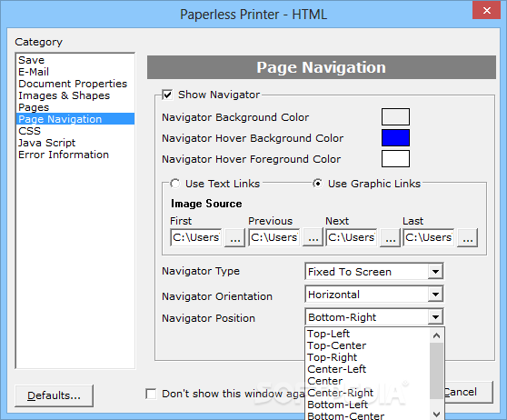Select the Use Text Links radio button
The width and height of the screenshot is (507, 420).
175,184
